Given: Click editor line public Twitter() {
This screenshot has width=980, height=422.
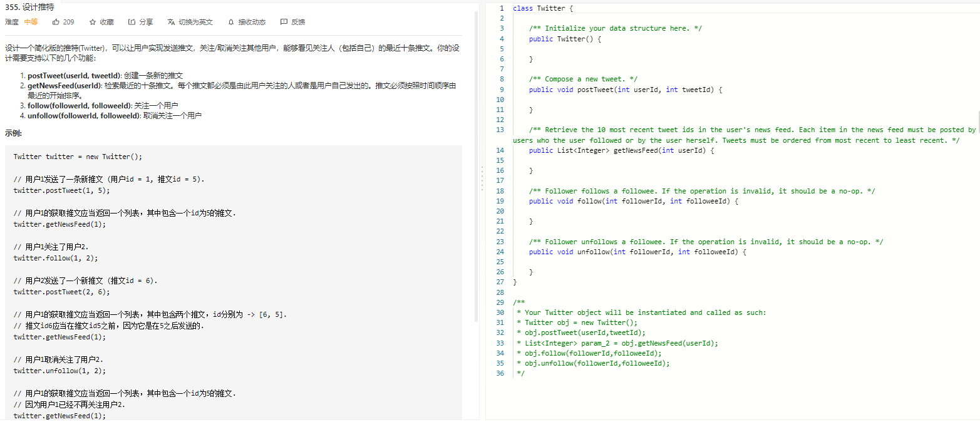Looking at the screenshot, I should click(x=565, y=39).
